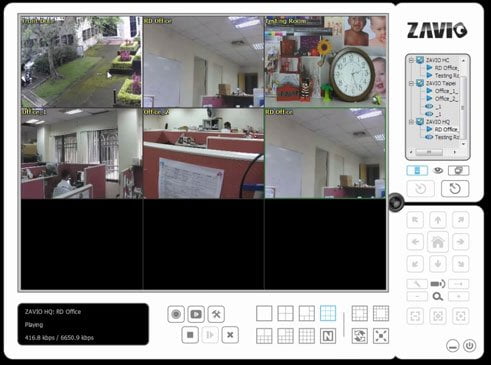Click the horizontal scrollbar thumb in camera tree

point(429,152)
